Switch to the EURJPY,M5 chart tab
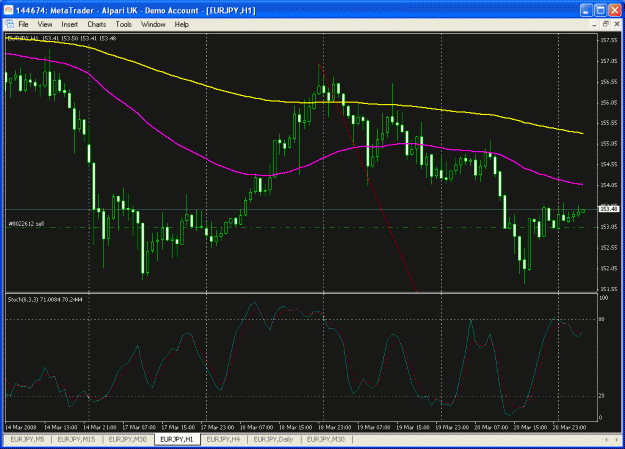The height and width of the screenshot is (449, 625). pyautogui.click(x=28, y=439)
